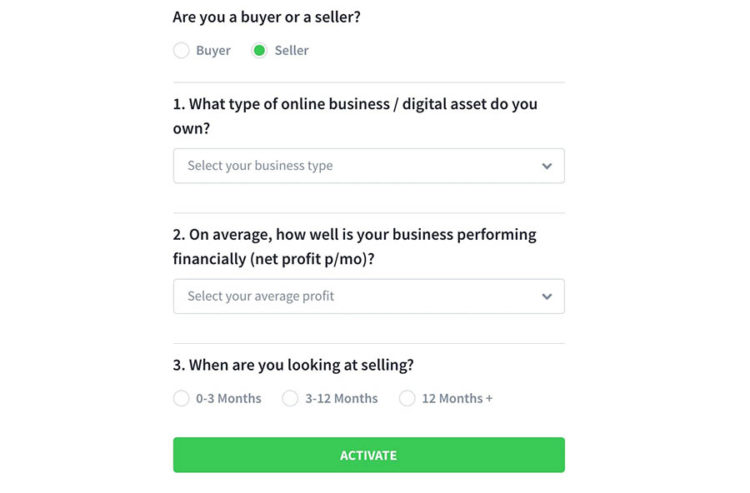This screenshot has height=493, width=750.
Task: Click the green Seller radio button circle
Action: [260, 51]
